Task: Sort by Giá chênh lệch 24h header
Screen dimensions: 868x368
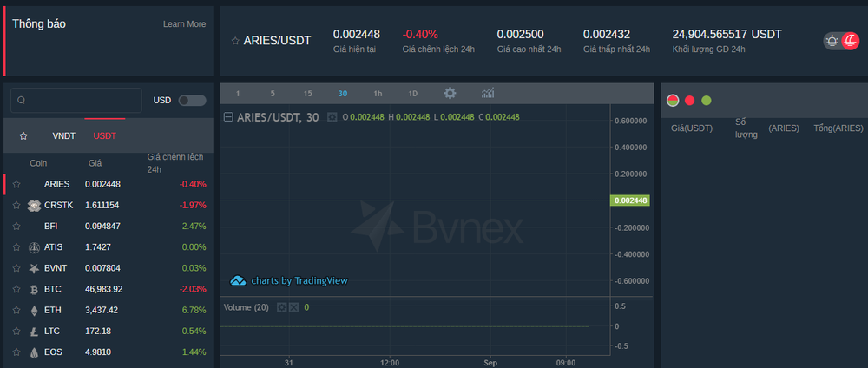Action: click(175, 163)
